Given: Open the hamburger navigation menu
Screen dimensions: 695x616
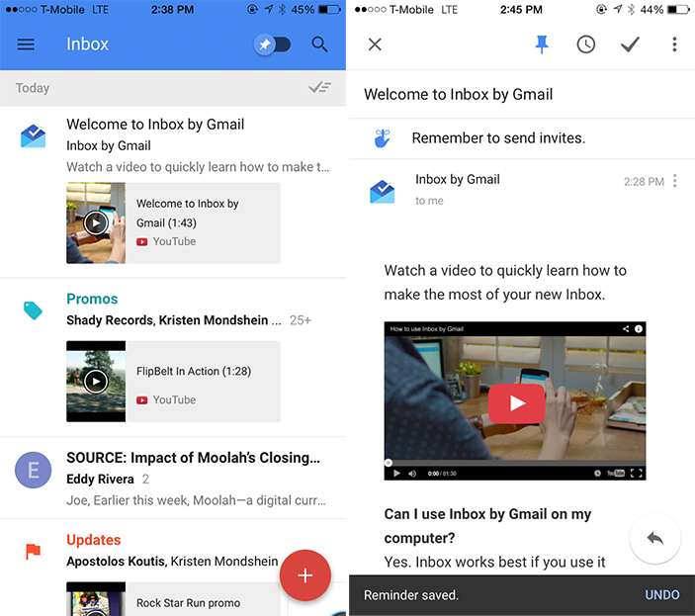Looking at the screenshot, I should coord(26,44).
